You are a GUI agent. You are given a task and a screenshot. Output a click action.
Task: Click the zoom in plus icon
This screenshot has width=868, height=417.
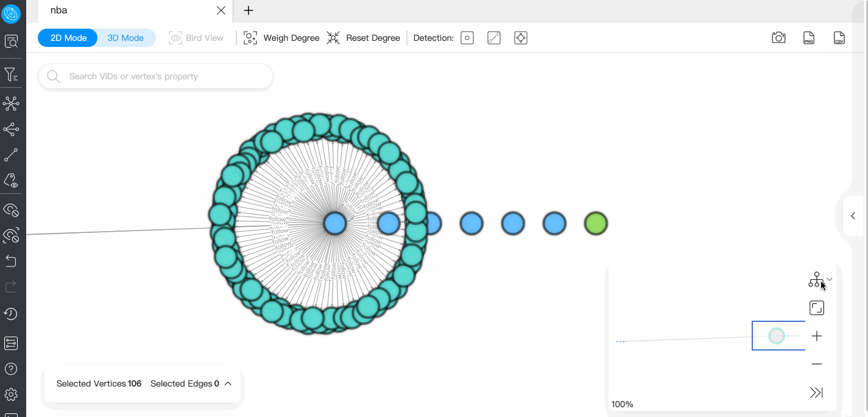[x=817, y=336]
